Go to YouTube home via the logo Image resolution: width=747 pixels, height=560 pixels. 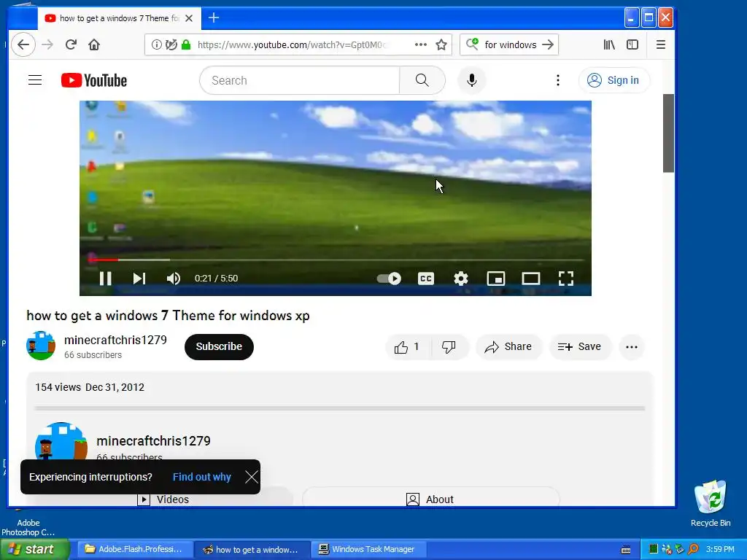94,80
